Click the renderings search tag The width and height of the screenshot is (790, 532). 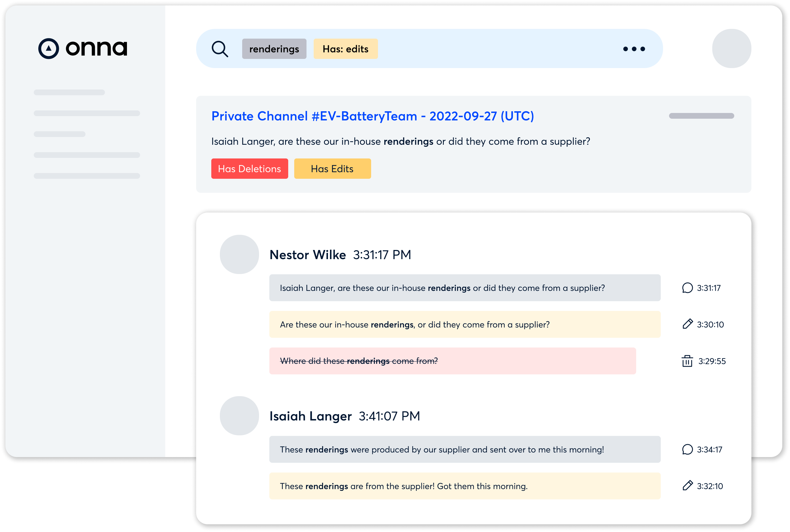274,49
